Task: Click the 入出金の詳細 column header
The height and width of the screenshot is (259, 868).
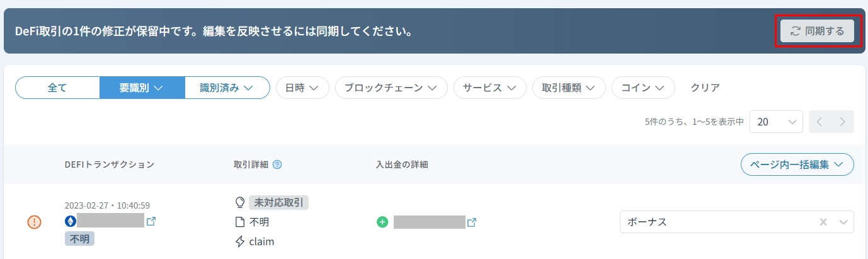Action: tap(402, 164)
